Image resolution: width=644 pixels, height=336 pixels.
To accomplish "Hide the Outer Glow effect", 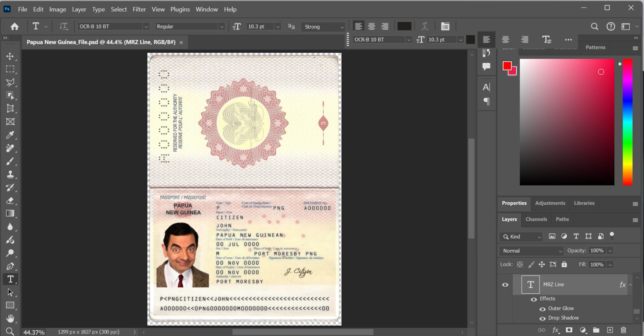I will coord(543,309).
